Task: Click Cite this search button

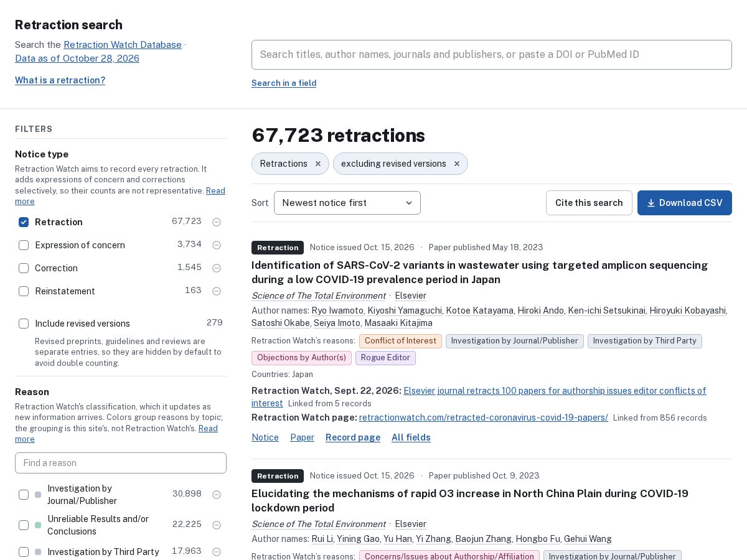Action: coord(589,203)
